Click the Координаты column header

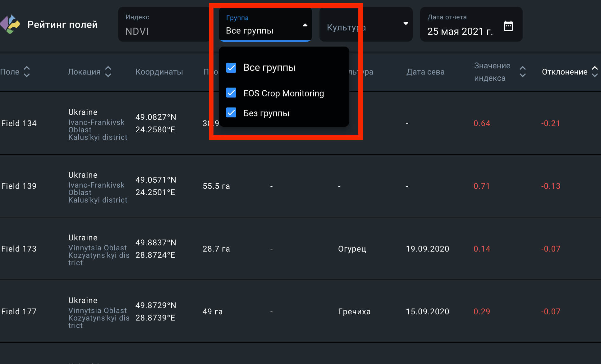pyautogui.click(x=159, y=72)
